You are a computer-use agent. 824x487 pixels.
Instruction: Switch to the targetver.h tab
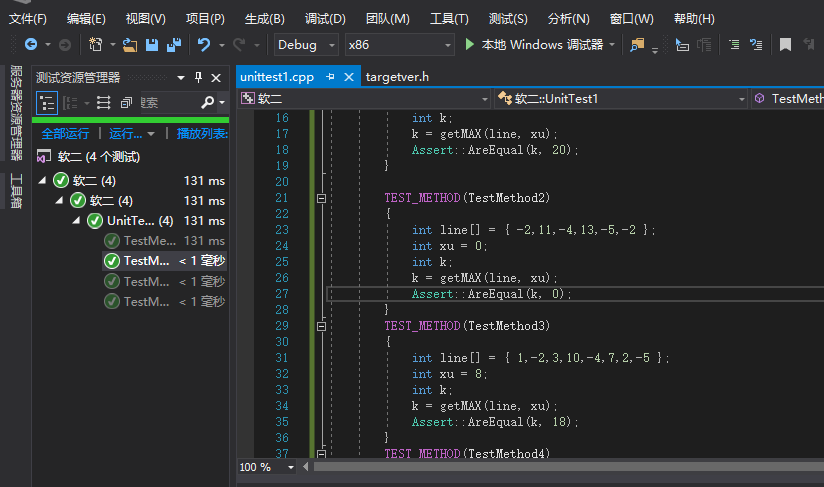pos(397,77)
